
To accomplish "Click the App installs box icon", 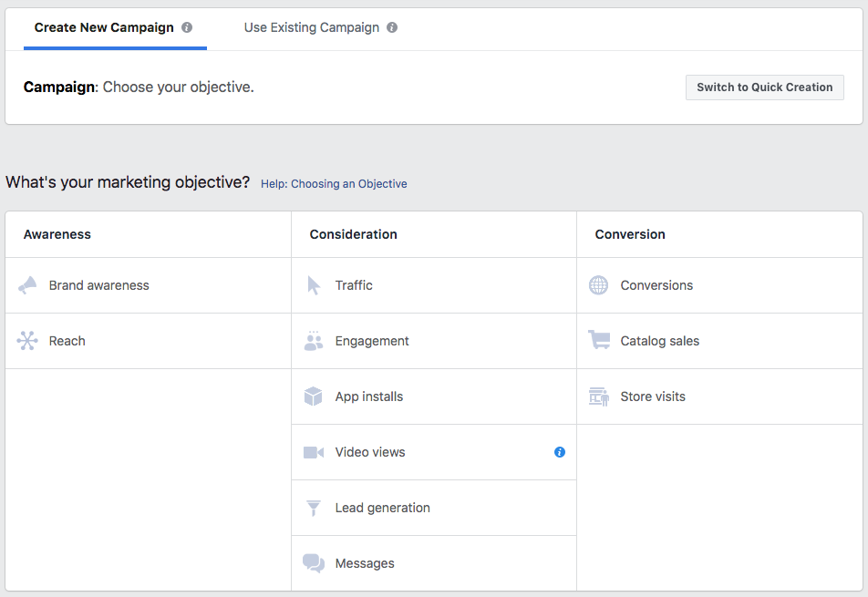I will click(314, 396).
